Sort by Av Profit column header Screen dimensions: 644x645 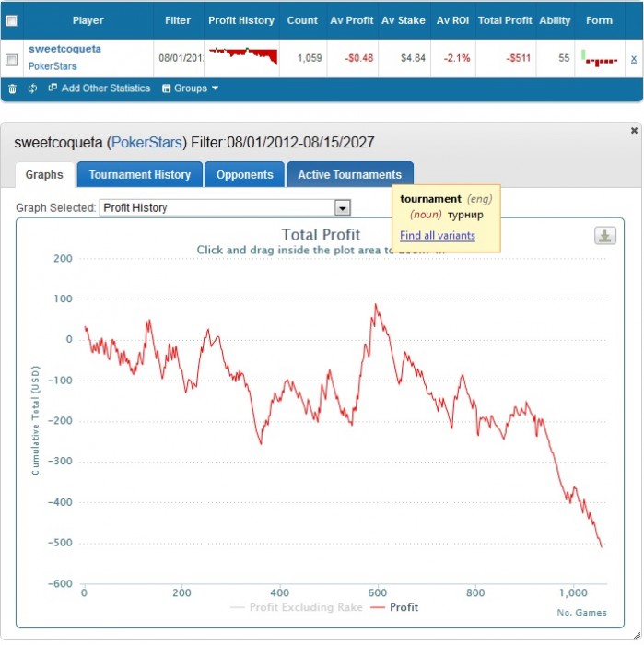pyautogui.click(x=352, y=20)
